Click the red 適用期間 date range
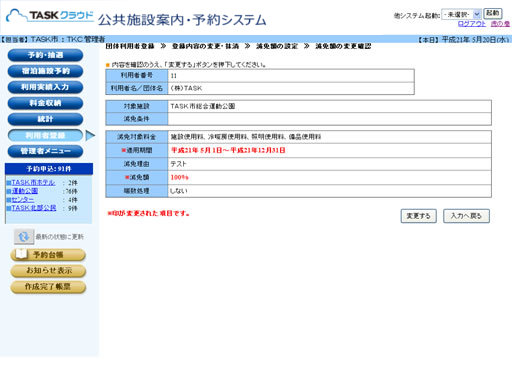Image resolution: width=512 pixels, height=384 pixels. 228,150
